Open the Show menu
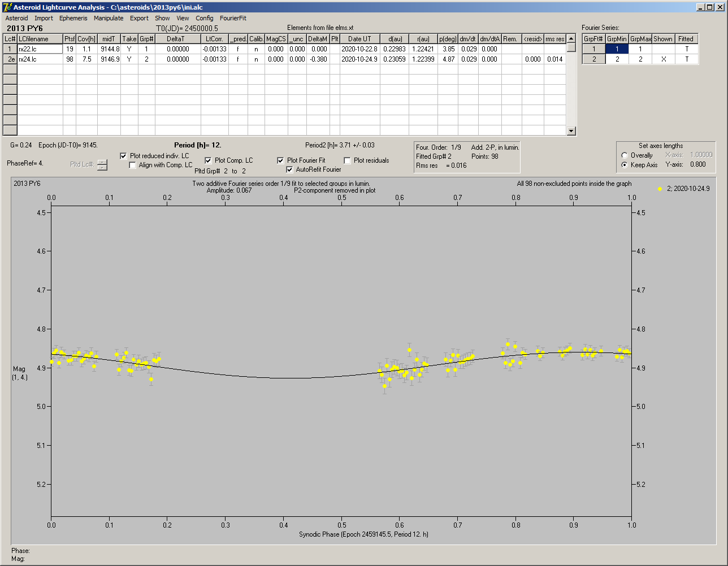The height and width of the screenshot is (566, 728). [162, 18]
